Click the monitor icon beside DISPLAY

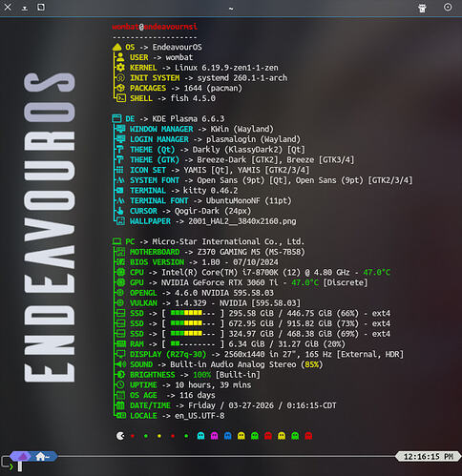pyautogui.click(x=120, y=354)
